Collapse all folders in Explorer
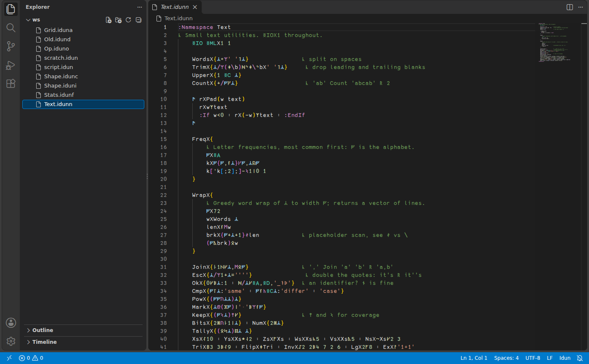589x364 pixels. tap(138, 20)
